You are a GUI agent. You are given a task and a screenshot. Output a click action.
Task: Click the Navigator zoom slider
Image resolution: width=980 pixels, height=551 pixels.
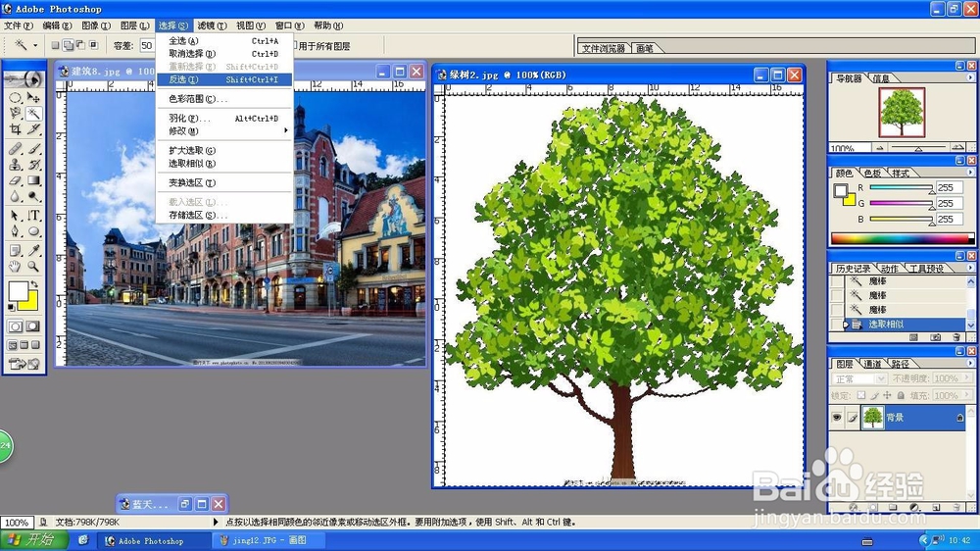[918, 148]
